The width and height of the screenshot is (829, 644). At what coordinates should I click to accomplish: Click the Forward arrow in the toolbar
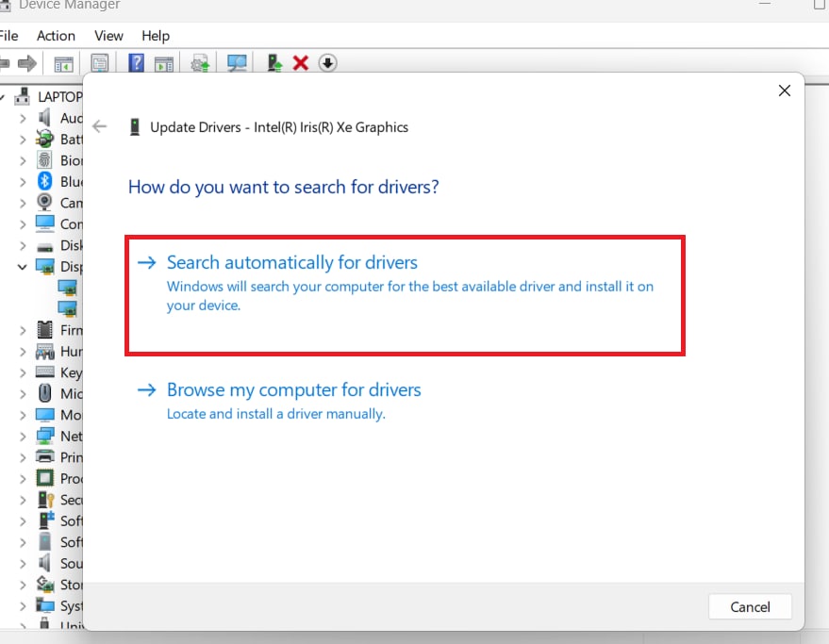coord(27,63)
